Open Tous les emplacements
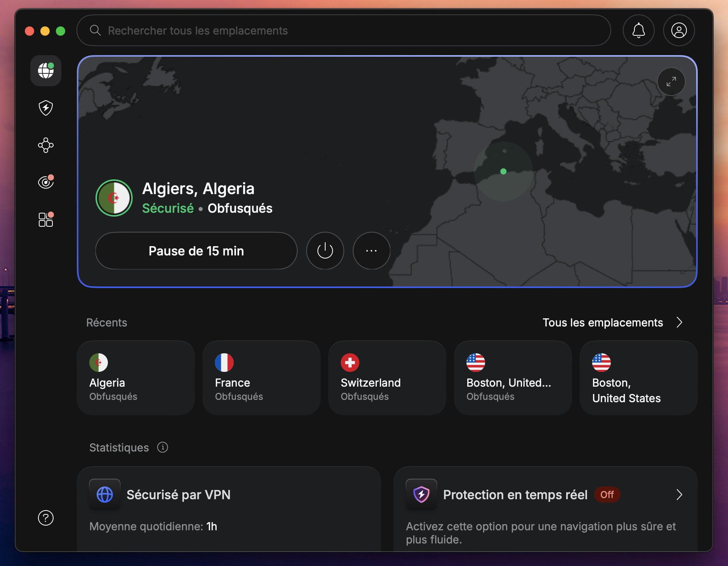This screenshot has width=728, height=566. tap(603, 323)
